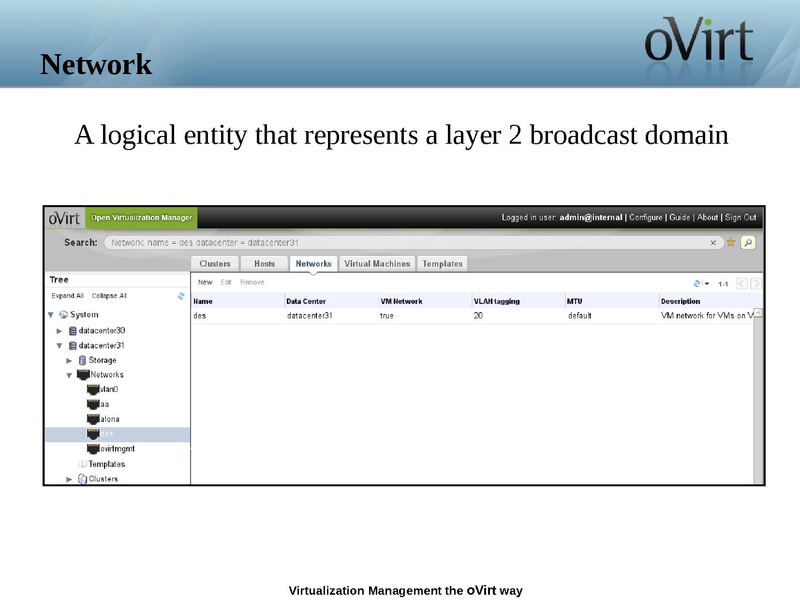Click the Clusters tree icon
The image size is (800, 600).
pos(82,479)
